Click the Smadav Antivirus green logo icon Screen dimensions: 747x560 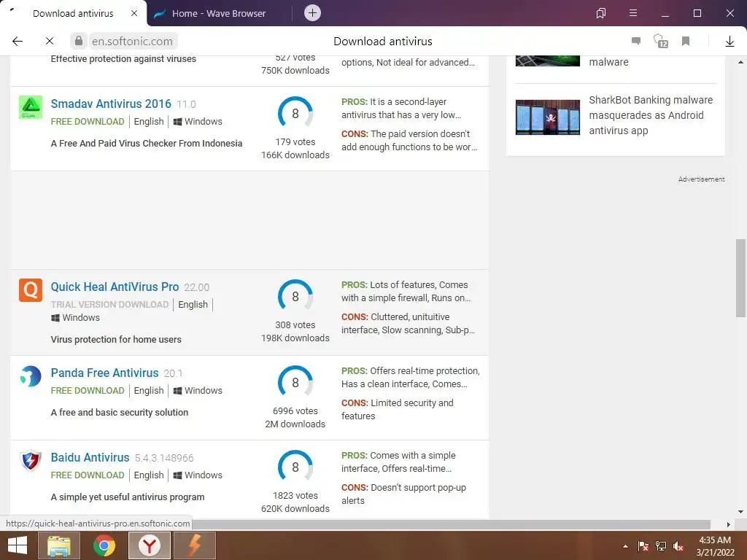[x=31, y=107]
